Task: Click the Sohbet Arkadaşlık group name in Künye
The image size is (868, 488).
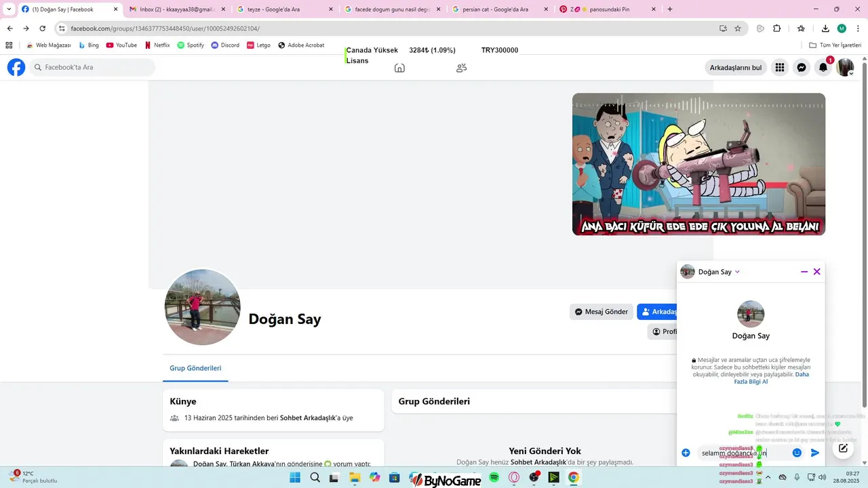Action: click(x=308, y=418)
